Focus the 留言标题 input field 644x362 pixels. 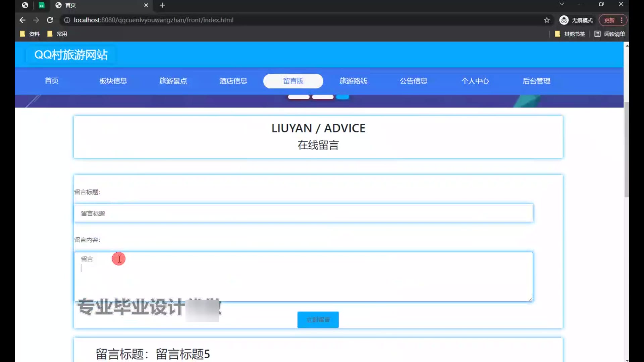pos(303,213)
